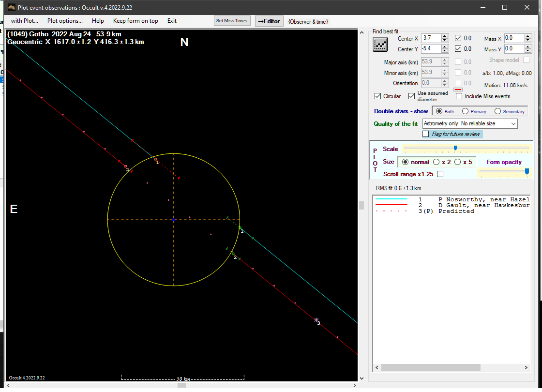Open the 'Plot options...' menu

point(65,21)
